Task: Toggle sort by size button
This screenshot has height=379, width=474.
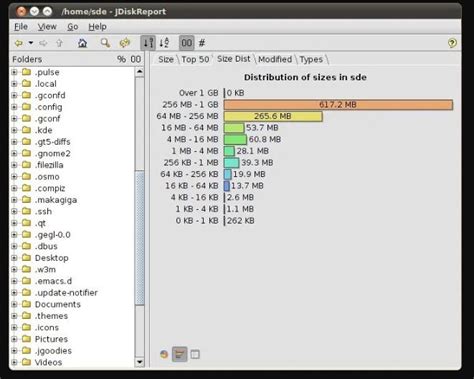Action: [x=148, y=43]
